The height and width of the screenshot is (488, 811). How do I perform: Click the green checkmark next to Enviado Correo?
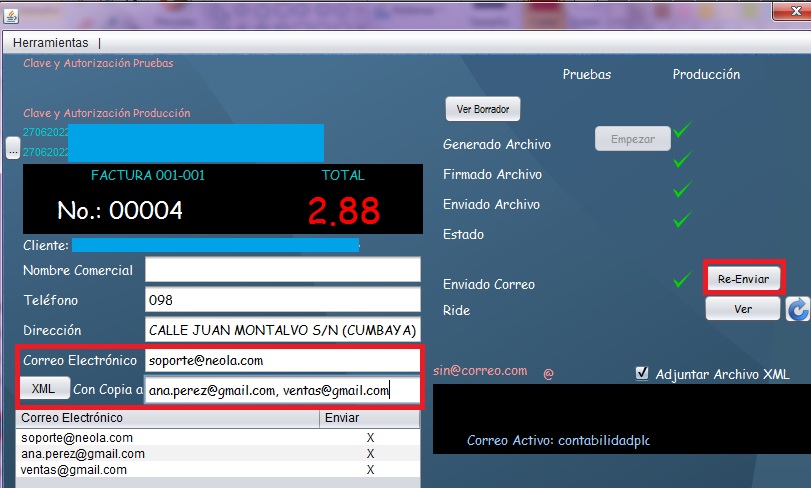[x=682, y=281]
